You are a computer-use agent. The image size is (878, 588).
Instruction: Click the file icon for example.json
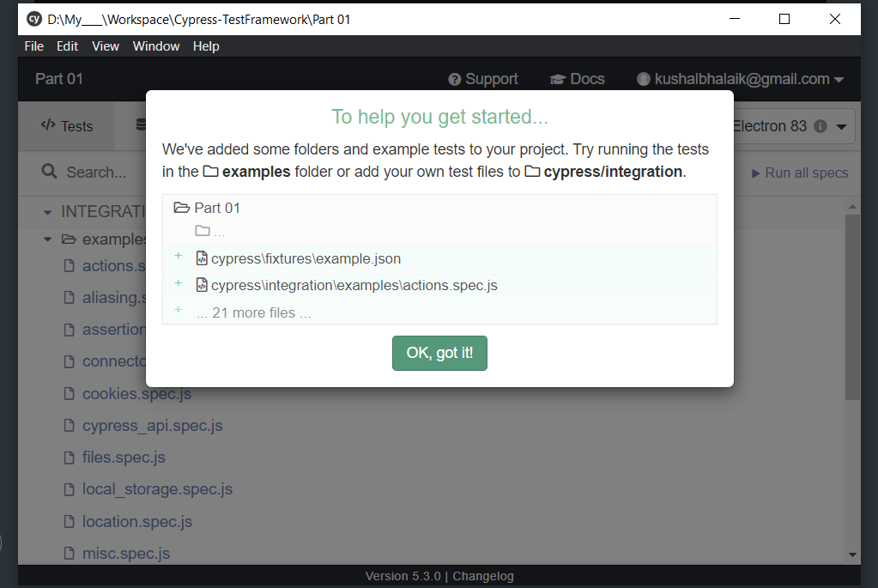pos(202,258)
